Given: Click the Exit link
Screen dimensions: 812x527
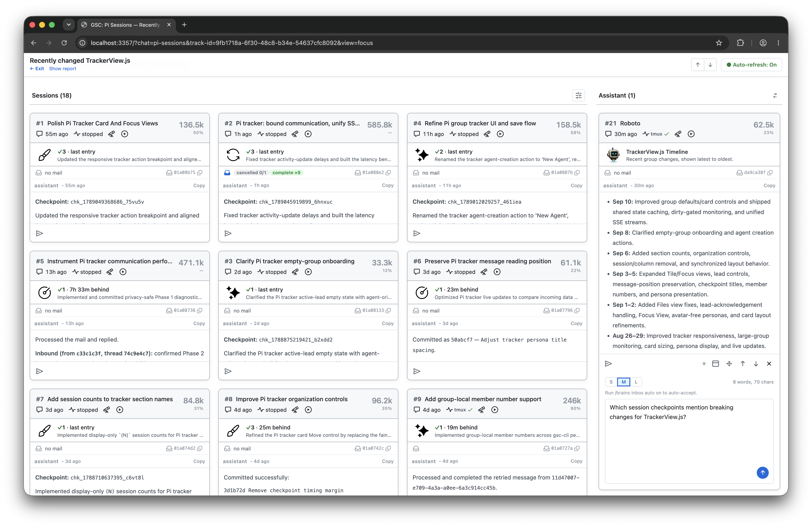Looking at the screenshot, I should point(37,69).
